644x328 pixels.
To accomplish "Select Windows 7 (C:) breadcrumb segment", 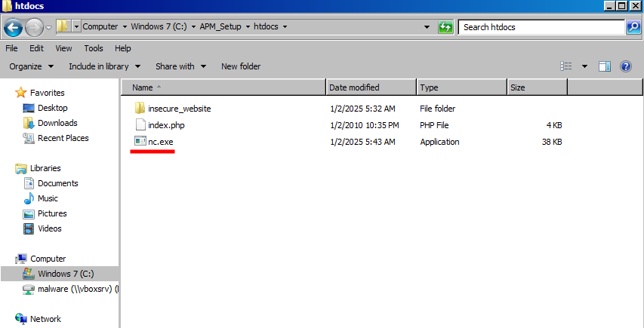I will click(159, 26).
